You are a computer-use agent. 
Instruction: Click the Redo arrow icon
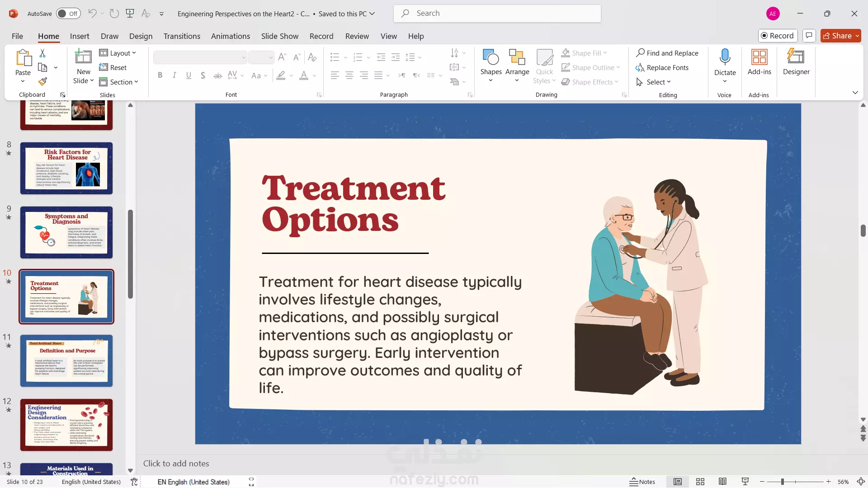[114, 14]
